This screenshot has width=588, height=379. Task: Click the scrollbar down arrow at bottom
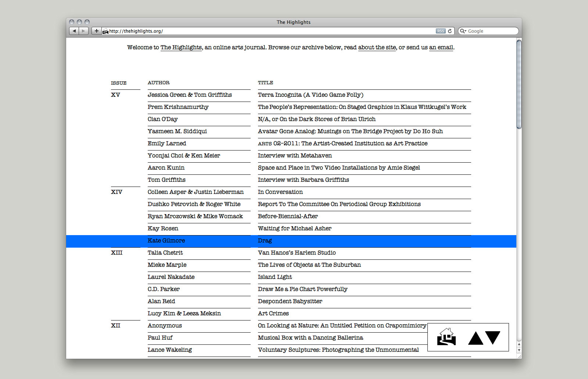tap(519, 350)
